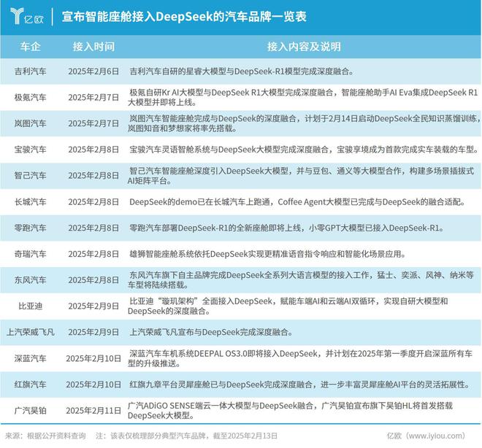Click the date 2025年2月6日
The width and height of the screenshot is (482, 448).
93,72
